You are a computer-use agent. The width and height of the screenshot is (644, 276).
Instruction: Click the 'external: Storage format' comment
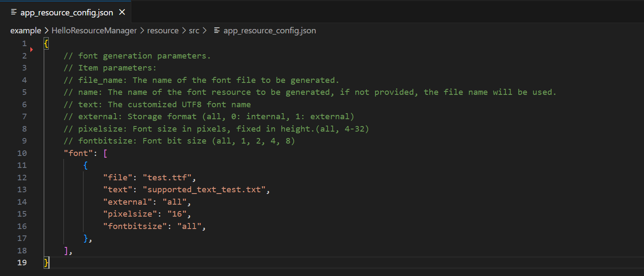tap(209, 117)
